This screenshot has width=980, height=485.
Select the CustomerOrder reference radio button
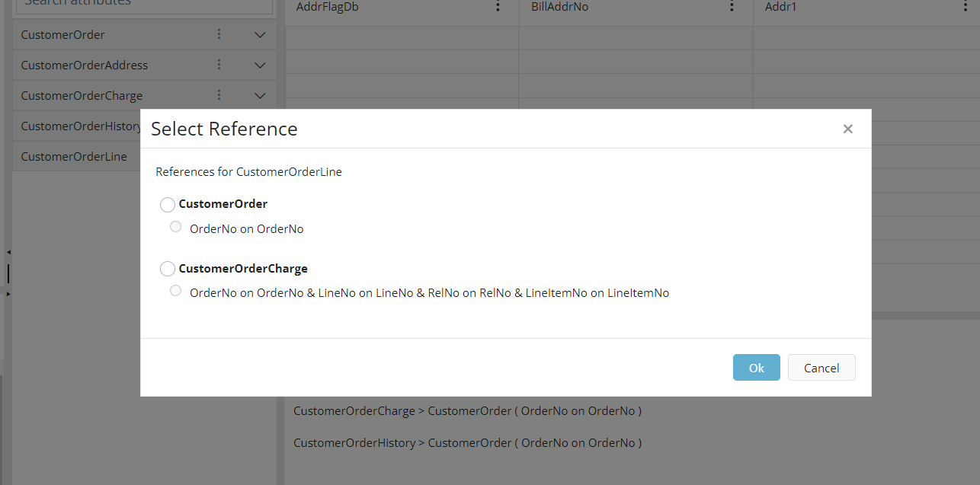168,205
